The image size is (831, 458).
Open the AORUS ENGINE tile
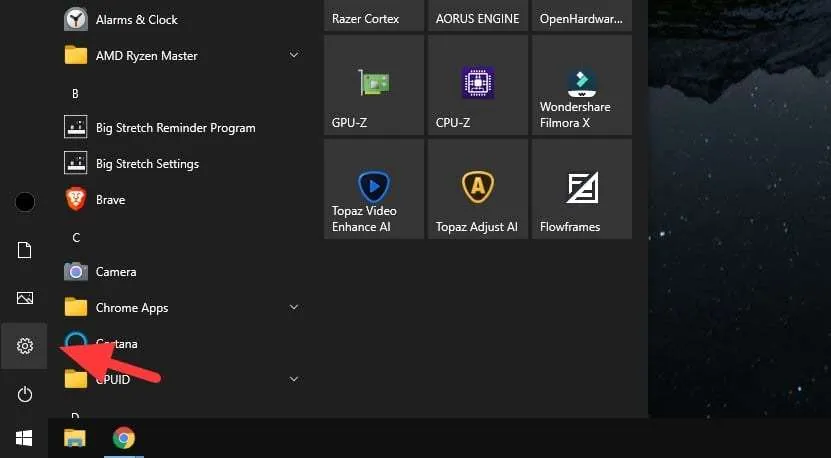pyautogui.click(x=478, y=15)
